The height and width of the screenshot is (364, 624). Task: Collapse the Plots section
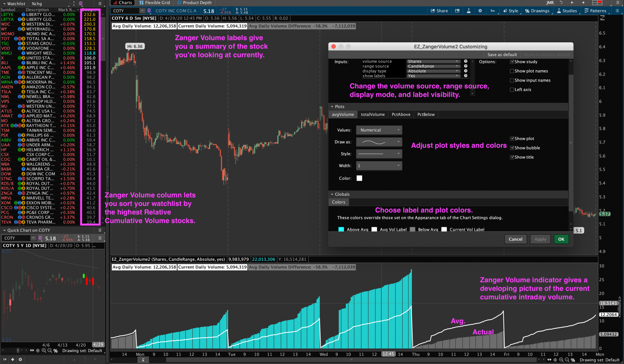click(332, 107)
